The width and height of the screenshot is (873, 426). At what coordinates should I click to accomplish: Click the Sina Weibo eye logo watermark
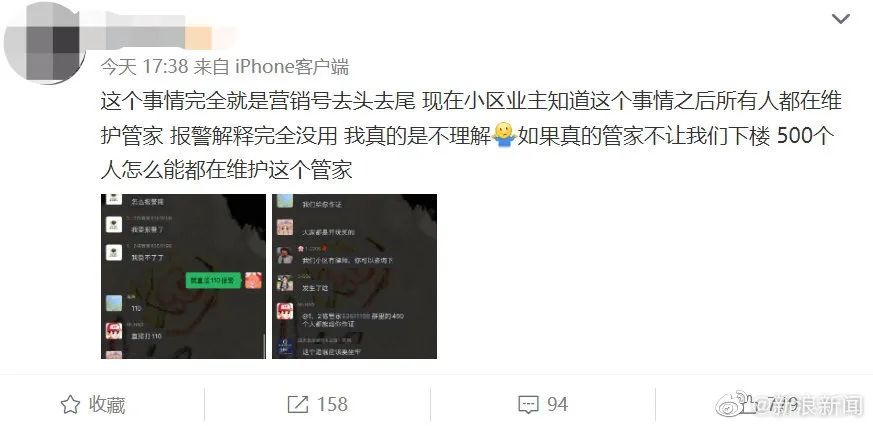pyautogui.click(x=730, y=403)
